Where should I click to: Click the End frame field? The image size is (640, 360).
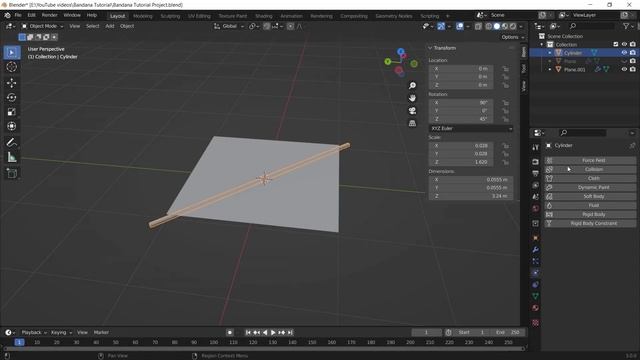507,333
